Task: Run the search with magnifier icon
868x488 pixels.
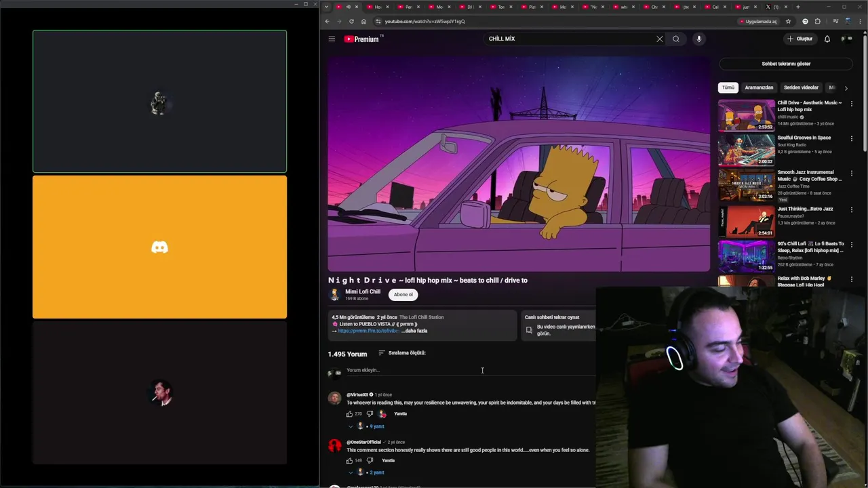Action: [675, 39]
